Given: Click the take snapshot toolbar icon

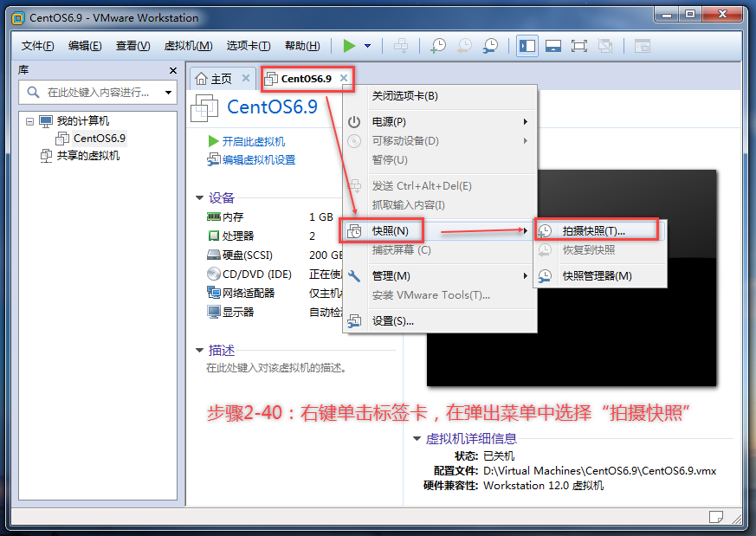Looking at the screenshot, I should (438, 46).
